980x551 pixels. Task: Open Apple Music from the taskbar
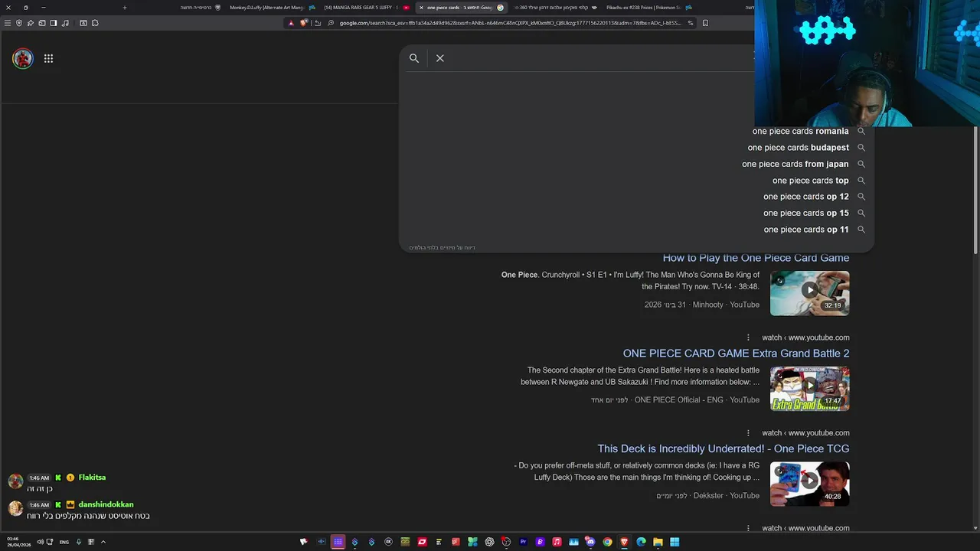(x=557, y=542)
